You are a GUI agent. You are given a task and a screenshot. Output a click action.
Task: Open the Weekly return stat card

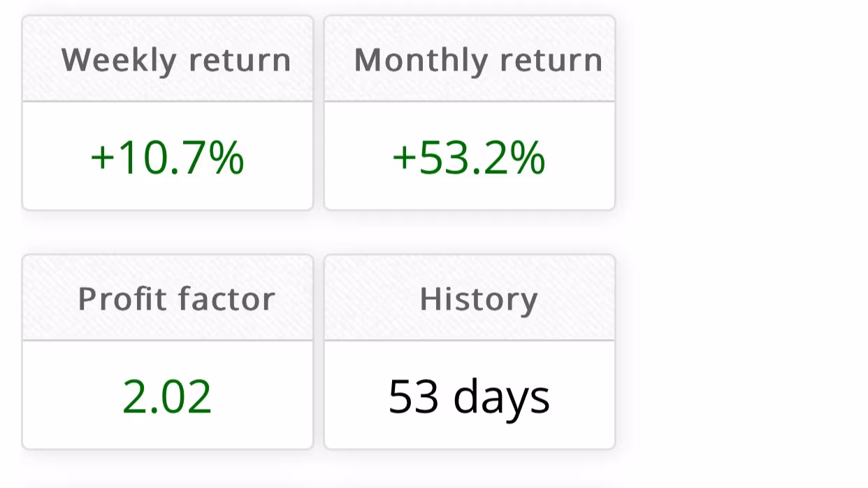(168, 113)
